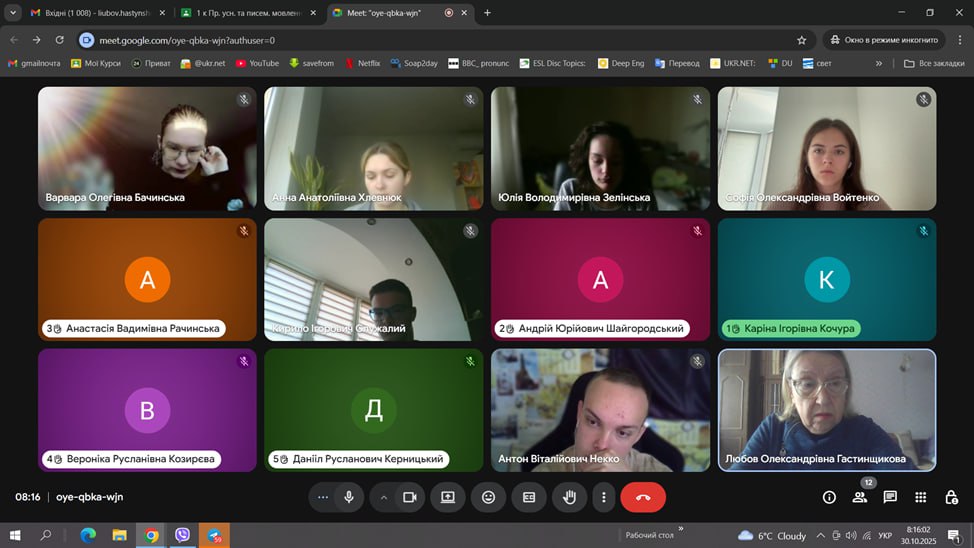Open host controls lock icon
The width and height of the screenshot is (974, 548).
[x=950, y=497]
